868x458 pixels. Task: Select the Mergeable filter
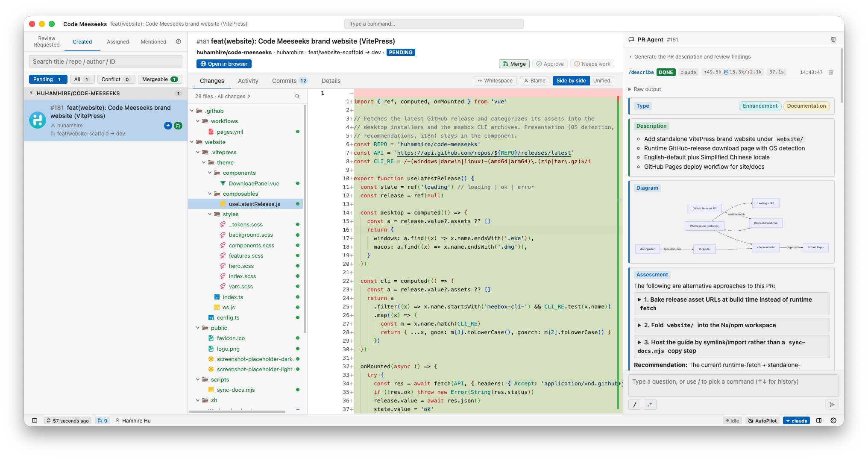click(160, 79)
